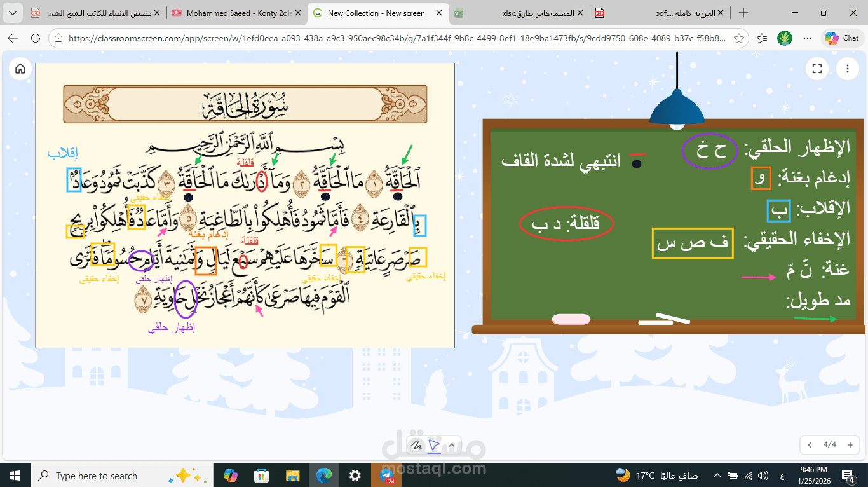
Task: Open the Copilot Chat button
Action: 843,38
